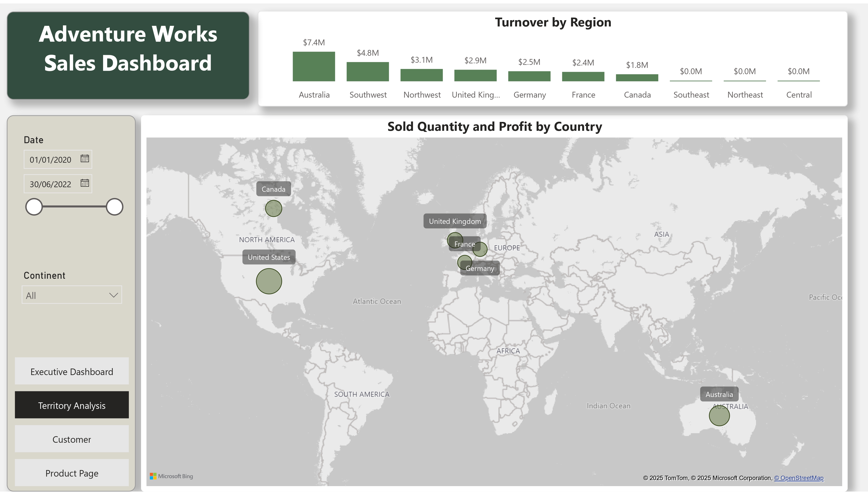Image resolution: width=868 pixels, height=495 pixels.
Task: Open the Customer page
Action: (x=72, y=439)
